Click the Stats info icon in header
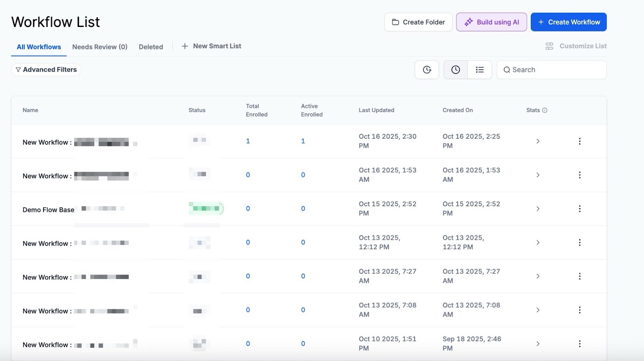Viewport: 644px width, 361px height. click(x=545, y=110)
